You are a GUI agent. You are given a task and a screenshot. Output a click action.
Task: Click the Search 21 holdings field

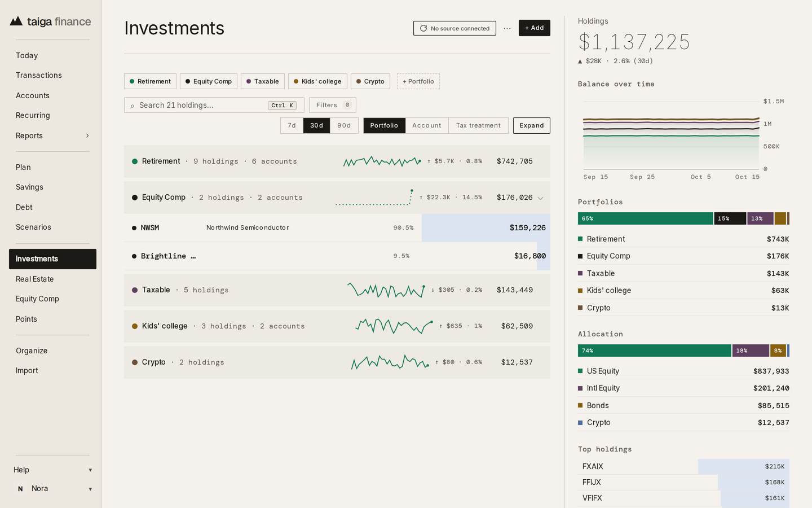point(214,105)
